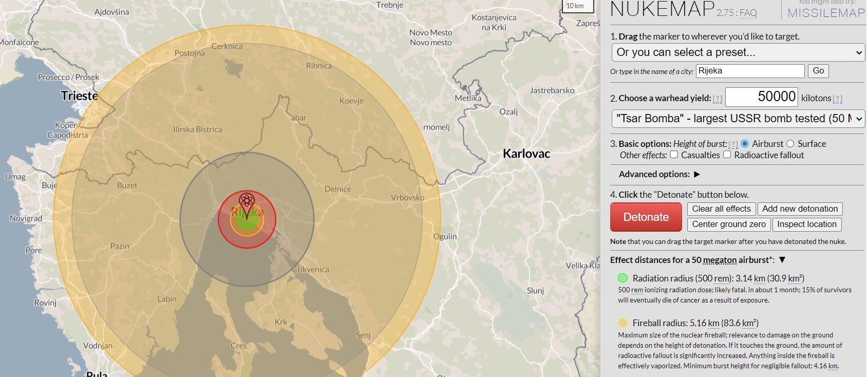
Task: Click the green radiation radius legend circle
Action: [x=622, y=278]
